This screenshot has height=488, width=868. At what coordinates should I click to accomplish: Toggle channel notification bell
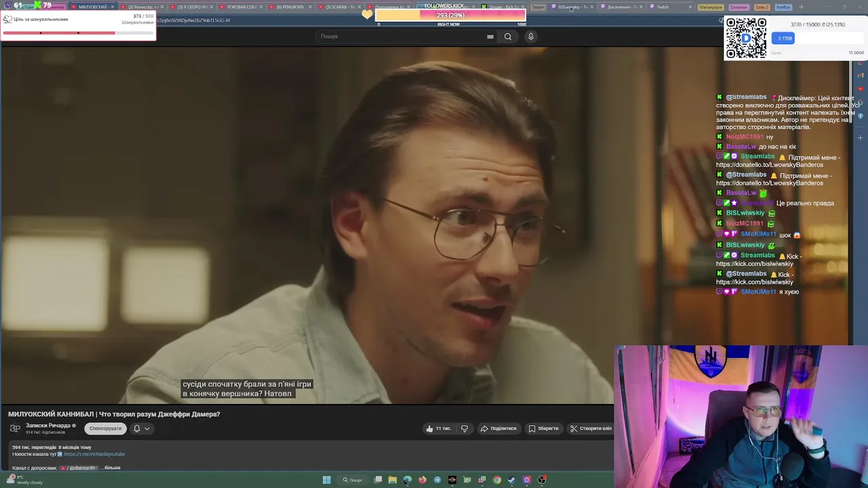[x=137, y=428]
